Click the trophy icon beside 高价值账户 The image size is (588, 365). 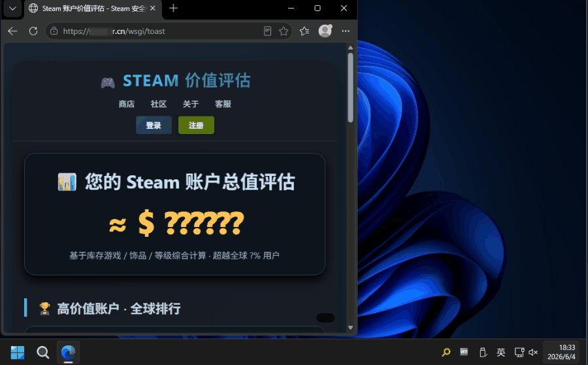(44, 309)
